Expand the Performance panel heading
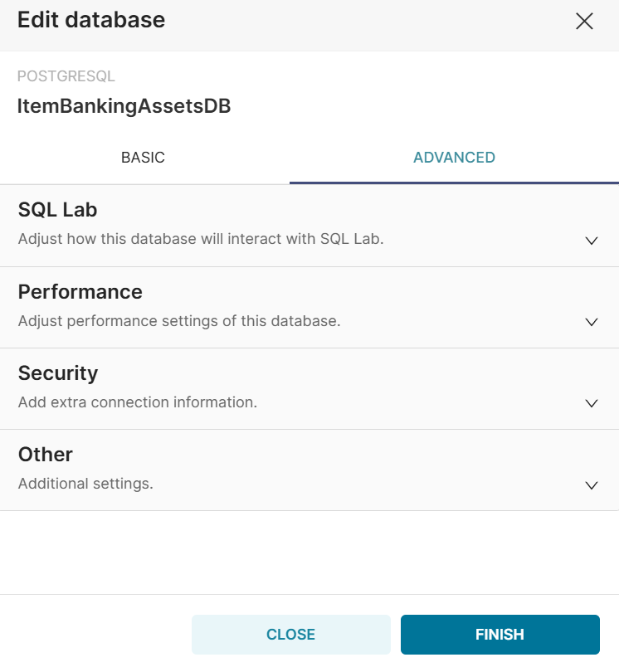Screen dimensions: 619x672 (x=80, y=292)
